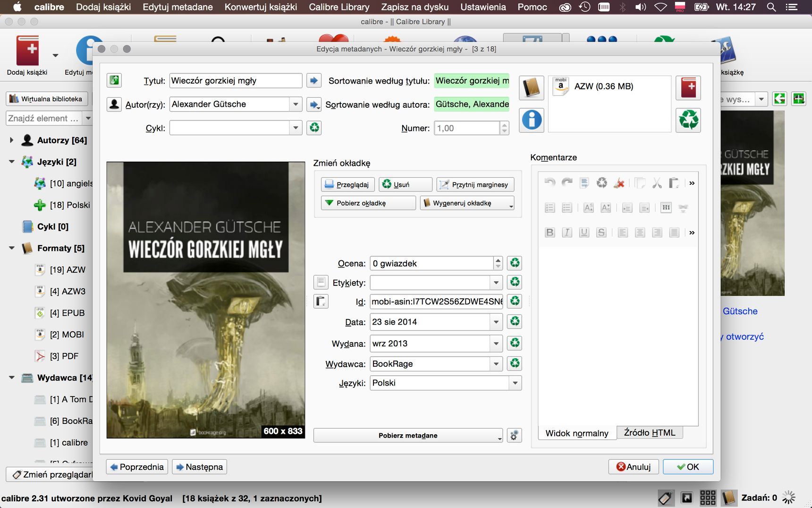Click select-all icon in comments toolbar

(584, 182)
